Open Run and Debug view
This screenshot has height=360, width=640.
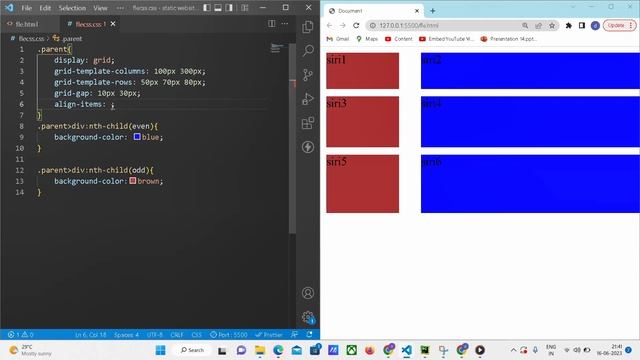[x=308, y=99]
